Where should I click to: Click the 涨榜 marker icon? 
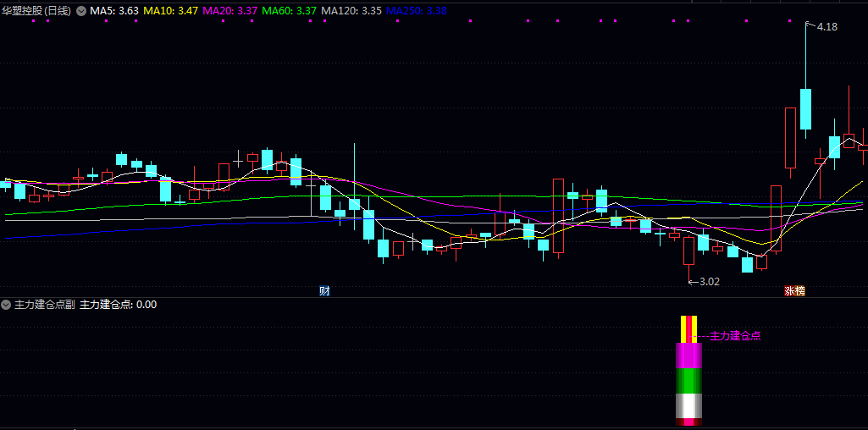793,290
